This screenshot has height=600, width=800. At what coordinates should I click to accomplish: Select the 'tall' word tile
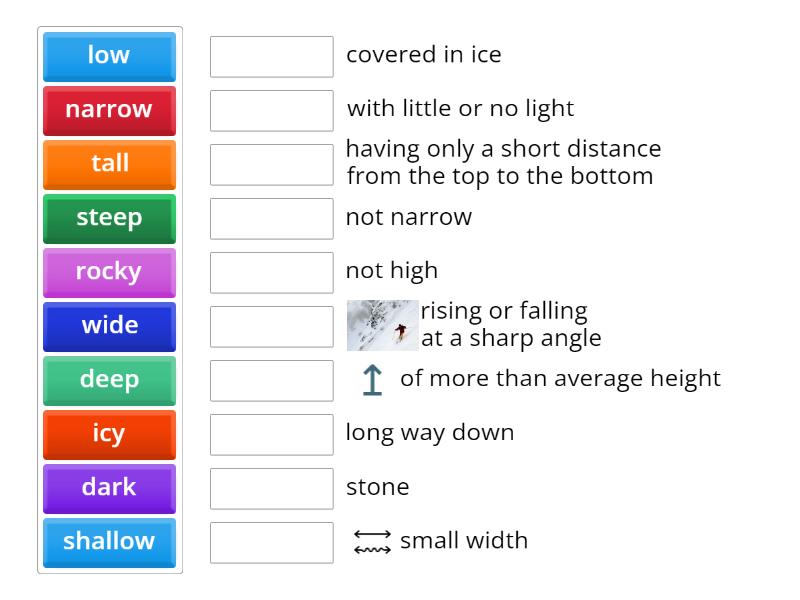click(108, 164)
